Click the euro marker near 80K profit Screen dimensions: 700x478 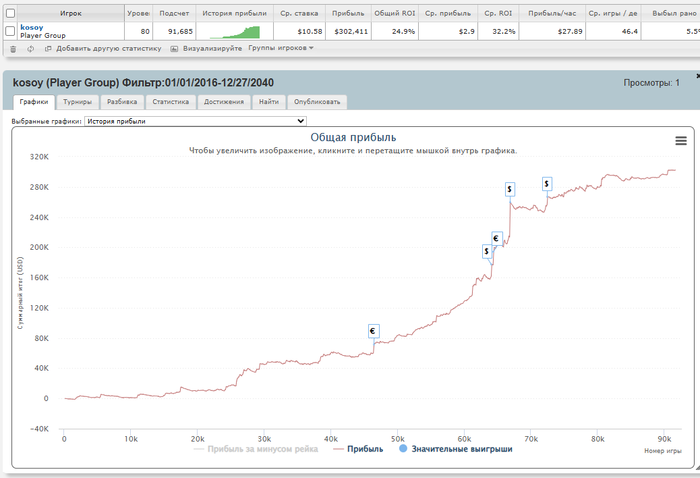tap(374, 331)
